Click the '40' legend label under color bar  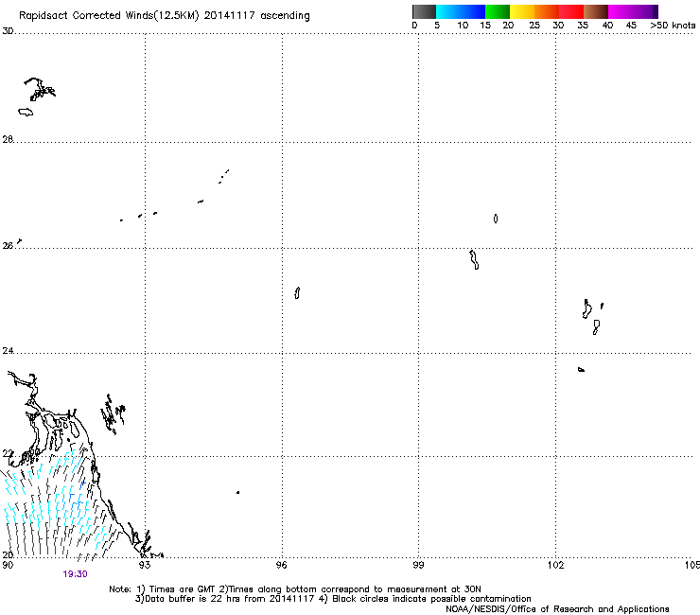click(607, 26)
